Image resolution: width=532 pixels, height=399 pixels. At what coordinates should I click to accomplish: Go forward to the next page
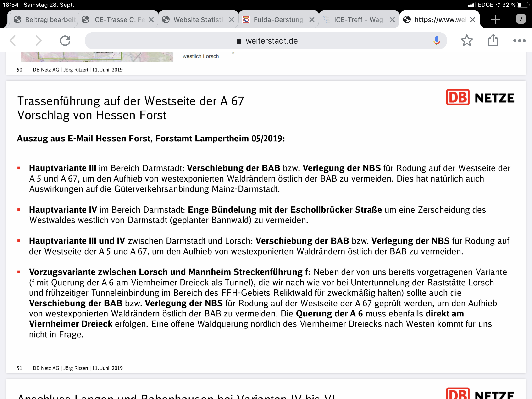point(39,41)
